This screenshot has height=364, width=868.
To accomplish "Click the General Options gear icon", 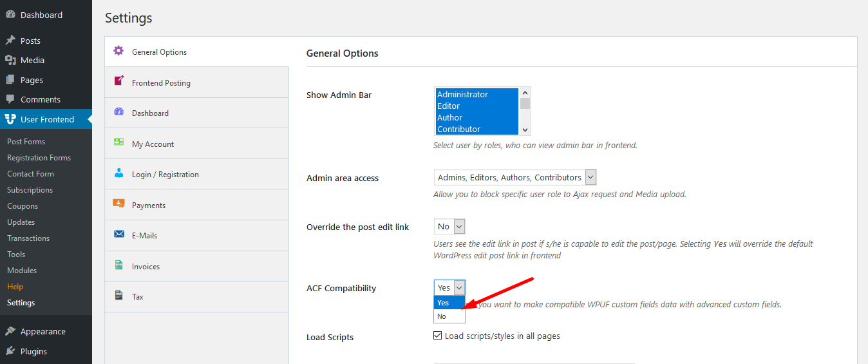I will click(x=118, y=51).
